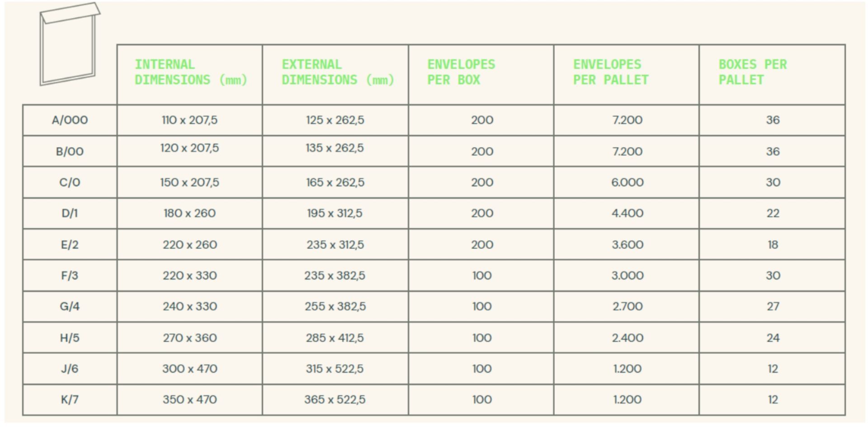Select the Internal Dimensions column header
Viewport: 868px width, 428px height.
click(x=191, y=72)
